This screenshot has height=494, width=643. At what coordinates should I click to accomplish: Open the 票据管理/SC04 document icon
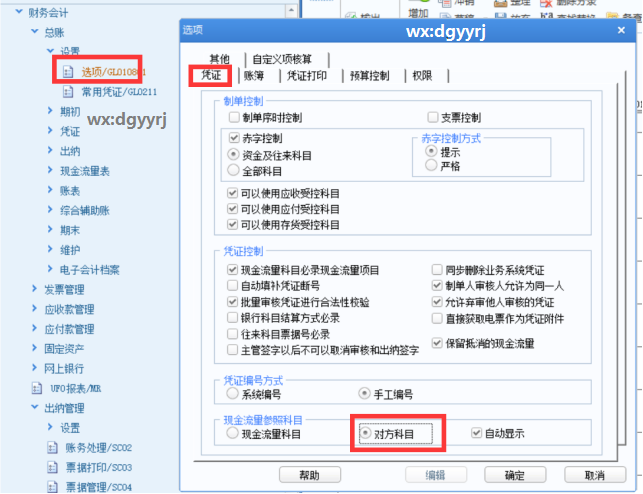[53, 487]
